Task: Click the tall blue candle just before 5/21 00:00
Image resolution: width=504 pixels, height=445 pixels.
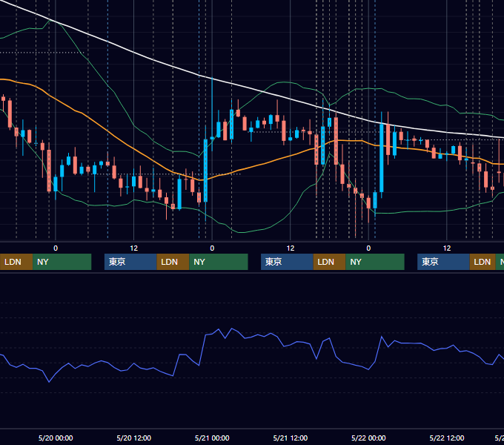Action: [205, 171]
